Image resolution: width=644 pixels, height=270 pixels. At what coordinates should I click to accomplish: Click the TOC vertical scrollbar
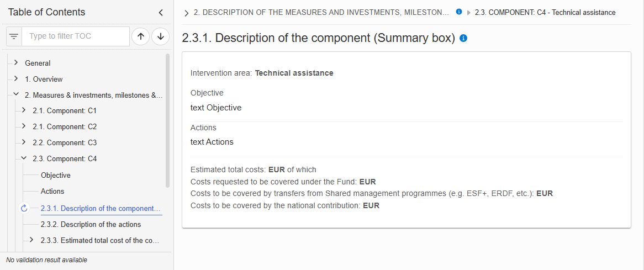[x=167, y=120]
